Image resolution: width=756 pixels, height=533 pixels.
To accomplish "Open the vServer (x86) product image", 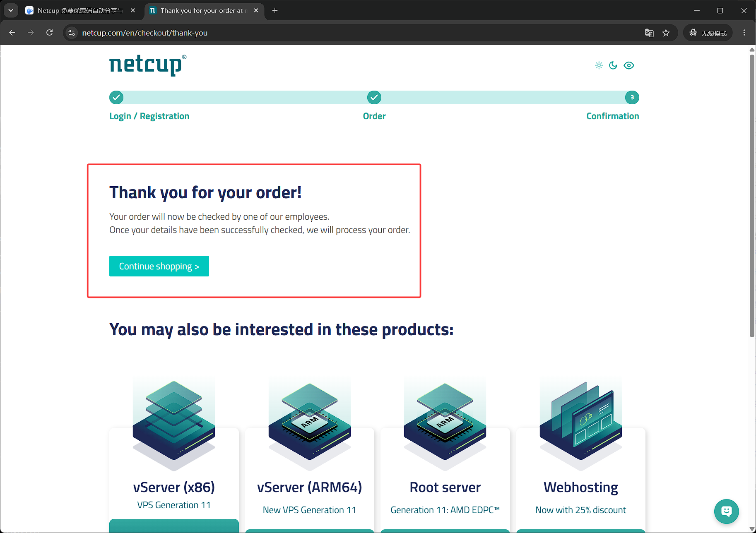I will (x=174, y=424).
